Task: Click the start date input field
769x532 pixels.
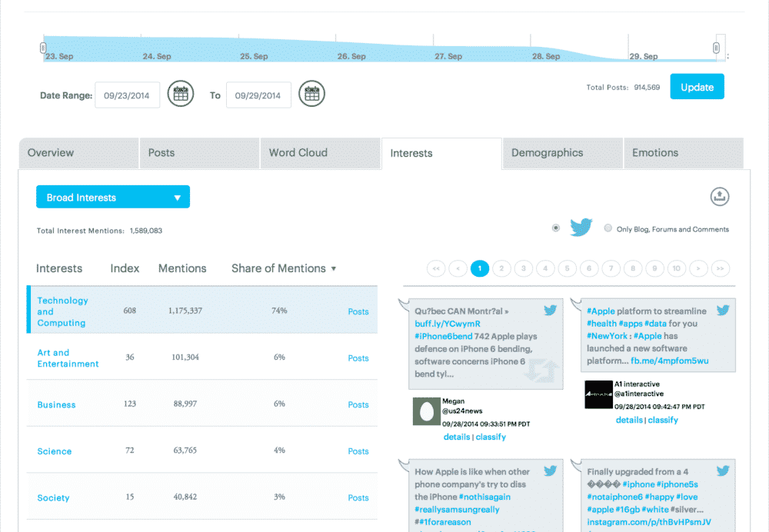Action: (128, 95)
